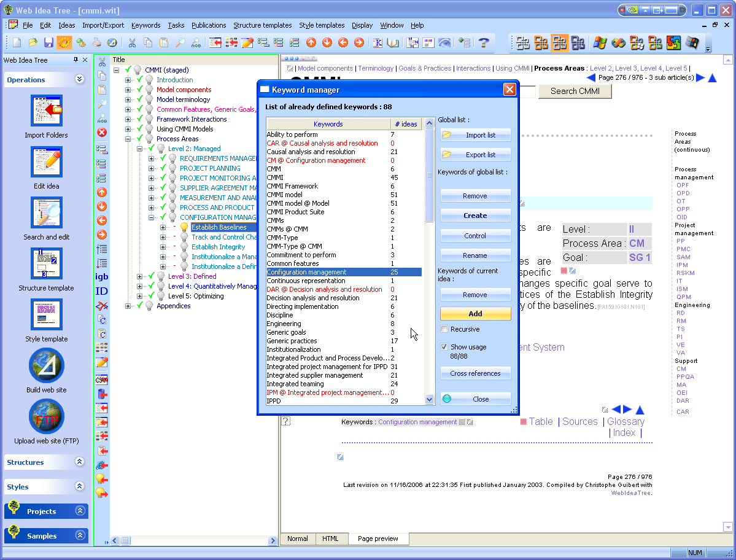Switch to the HTML tab
Screen dimensions: 736x560
click(330, 539)
